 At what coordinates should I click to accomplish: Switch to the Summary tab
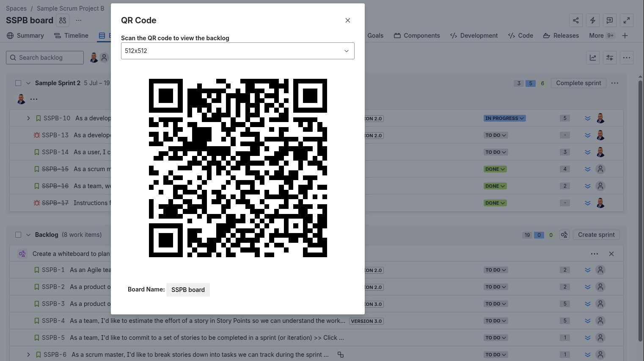click(25, 36)
